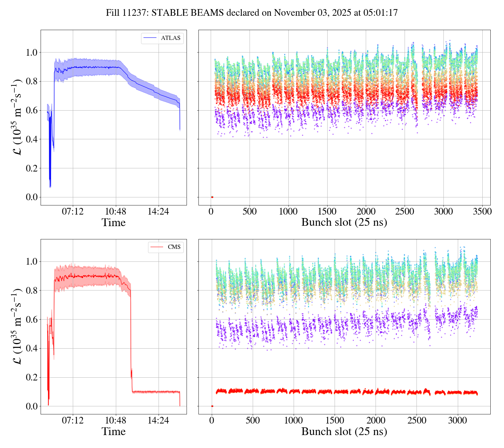Click the 10:48 tick label on ATLAS time axis

click(x=115, y=211)
